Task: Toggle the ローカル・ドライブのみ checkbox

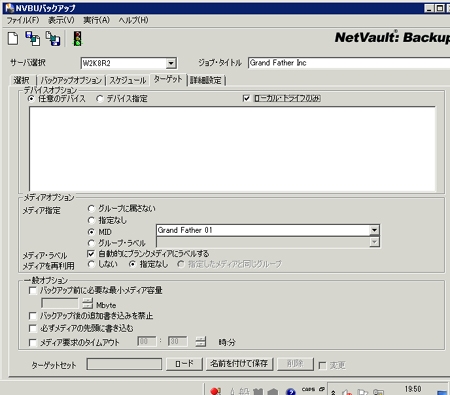Action: (246, 98)
